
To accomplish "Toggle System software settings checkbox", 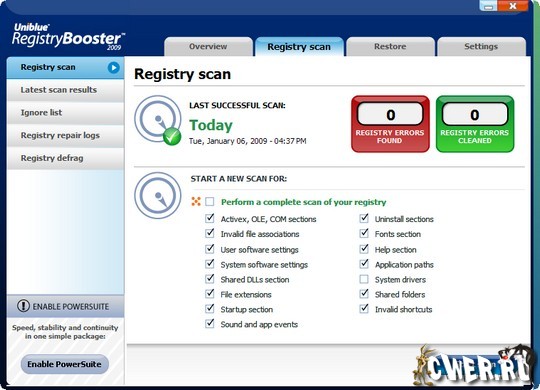I will point(210,264).
